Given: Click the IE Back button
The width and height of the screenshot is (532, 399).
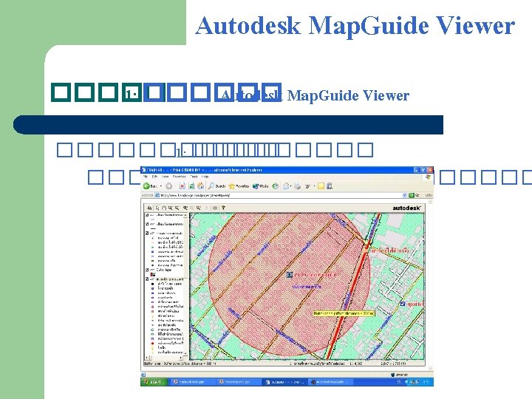Looking at the screenshot, I should [149, 186].
